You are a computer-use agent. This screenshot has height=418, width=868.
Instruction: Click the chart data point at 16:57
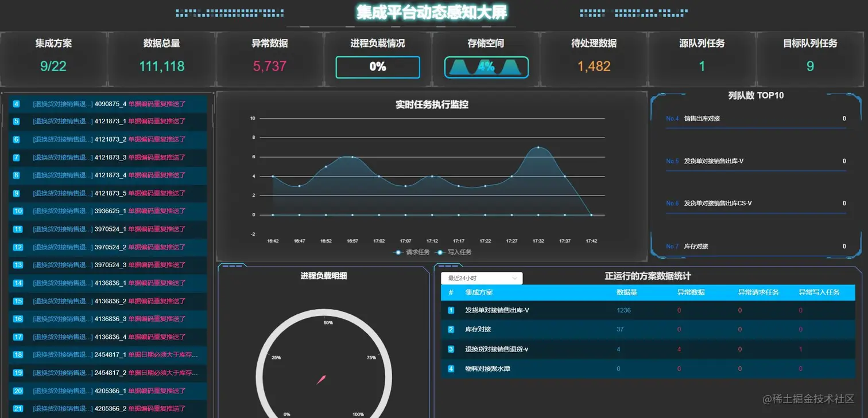352,157
